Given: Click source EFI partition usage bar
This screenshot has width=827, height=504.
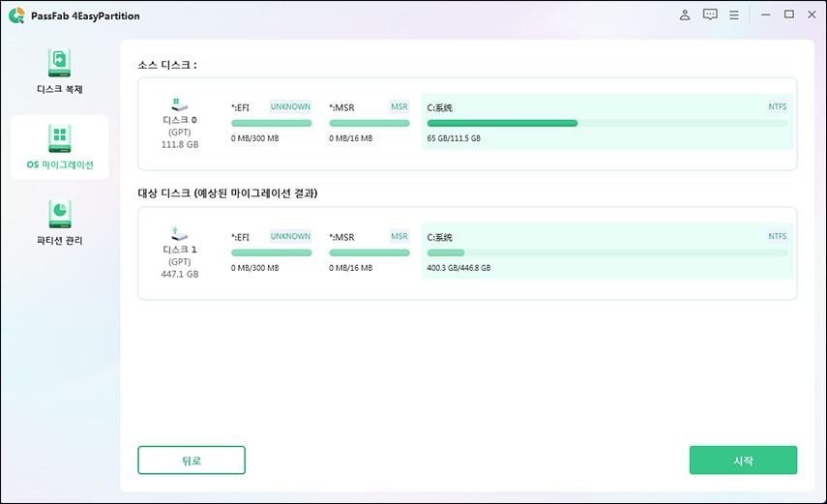Looking at the screenshot, I should coord(271,123).
